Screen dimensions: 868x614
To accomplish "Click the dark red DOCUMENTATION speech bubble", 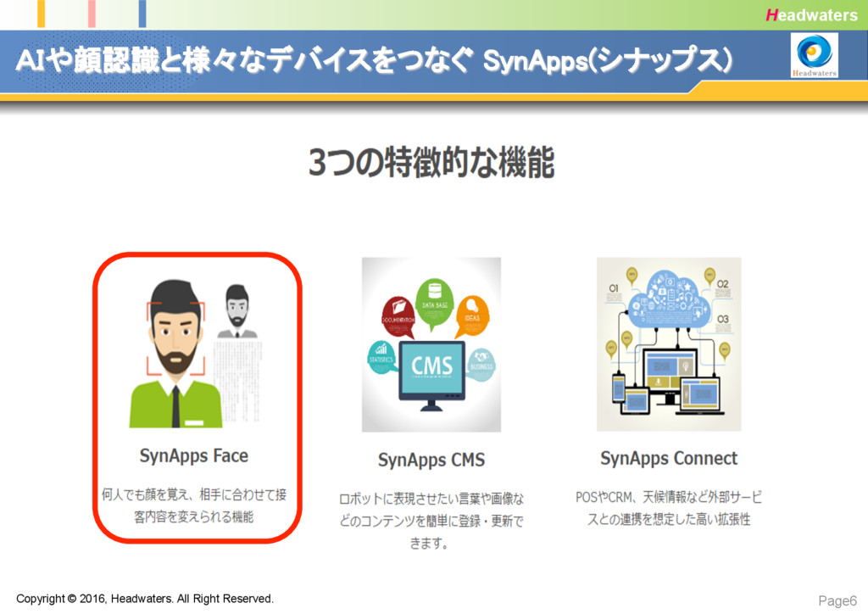I will (x=398, y=318).
